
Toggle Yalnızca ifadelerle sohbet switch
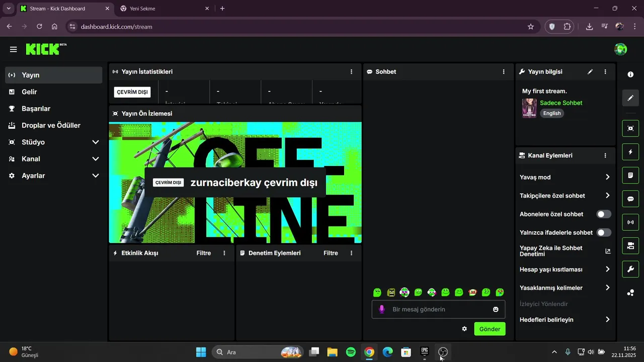(604, 233)
